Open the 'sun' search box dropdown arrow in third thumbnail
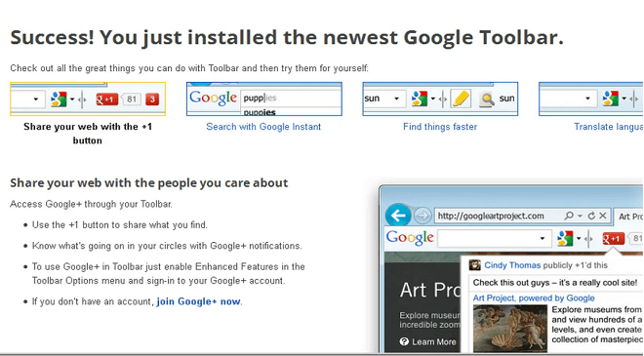The height and width of the screenshot is (356, 644). point(396,99)
